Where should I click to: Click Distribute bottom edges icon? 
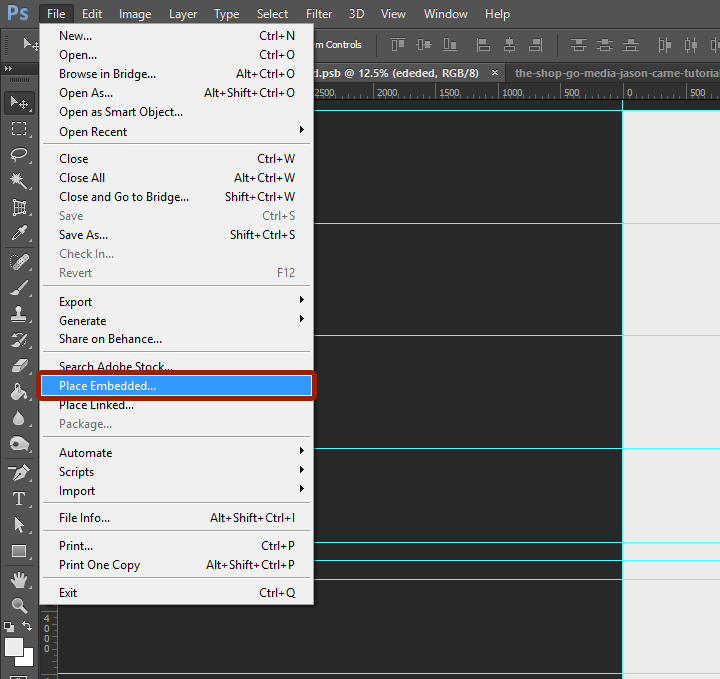[x=631, y=45]
